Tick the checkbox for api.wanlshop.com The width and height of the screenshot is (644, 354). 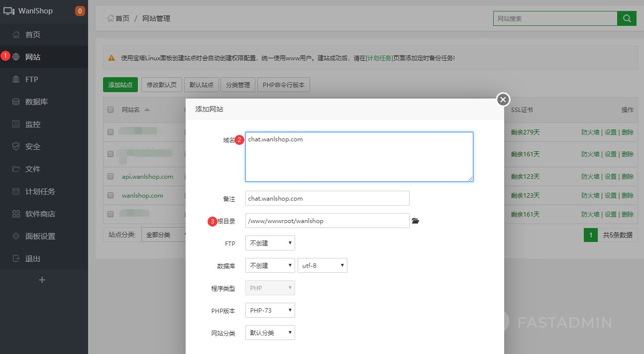(110, 177)
